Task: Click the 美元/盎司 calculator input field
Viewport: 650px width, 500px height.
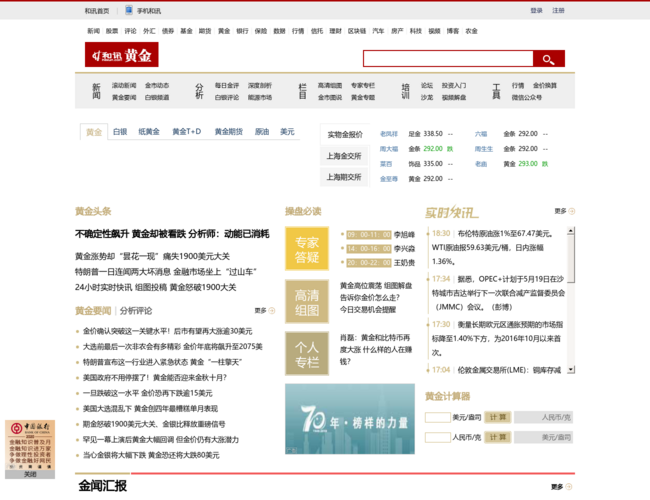Action: (x=438, y=417)
